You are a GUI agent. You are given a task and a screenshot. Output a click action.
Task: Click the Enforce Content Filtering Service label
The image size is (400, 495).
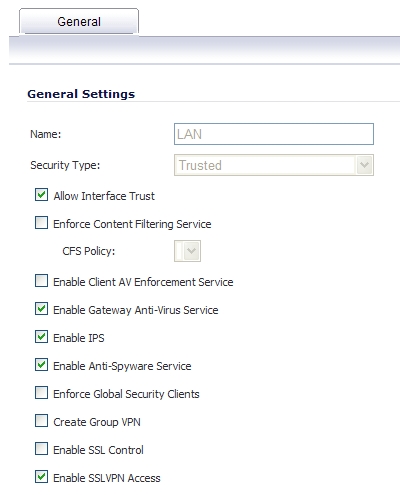point(132,224)
